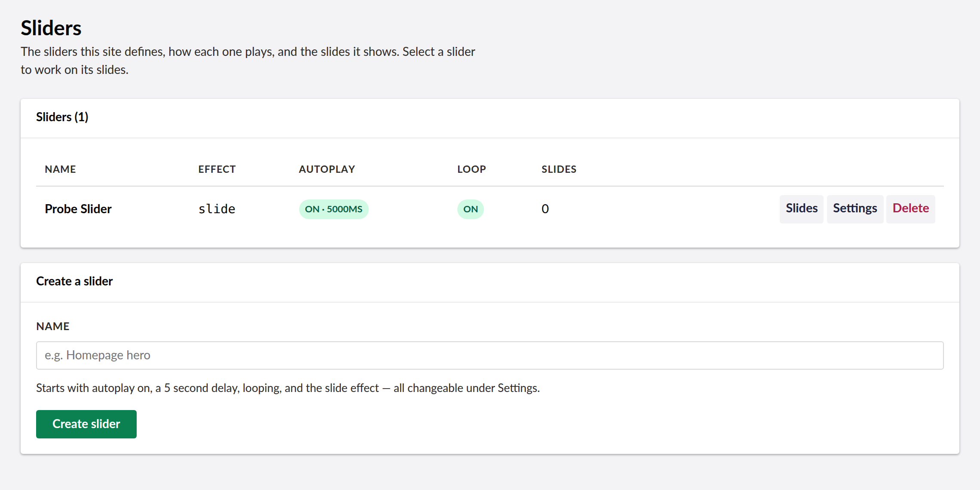This screenshot has width=980, height=490.
Task: Open Slides for Probe Slider
Action: click(801, 209)
